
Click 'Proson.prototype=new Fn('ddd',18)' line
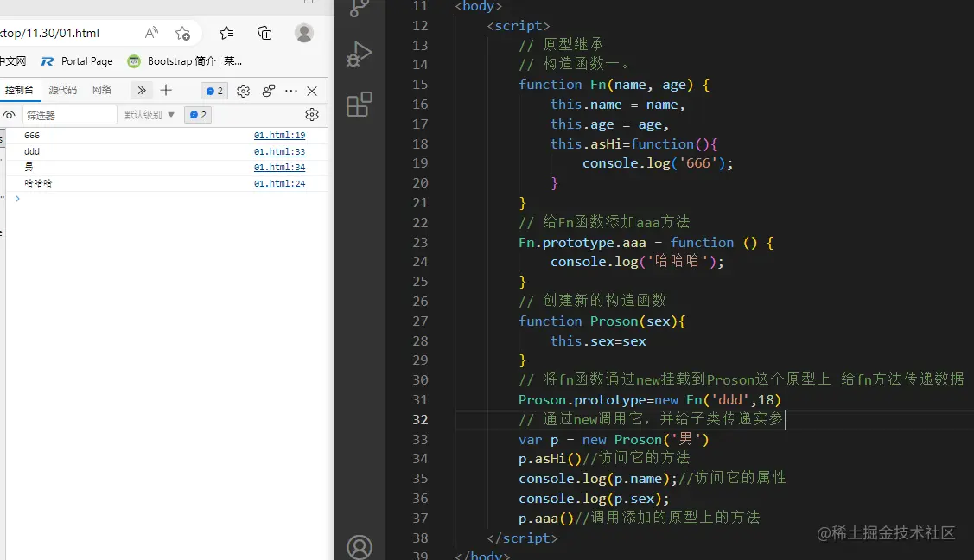coord(650,400)
